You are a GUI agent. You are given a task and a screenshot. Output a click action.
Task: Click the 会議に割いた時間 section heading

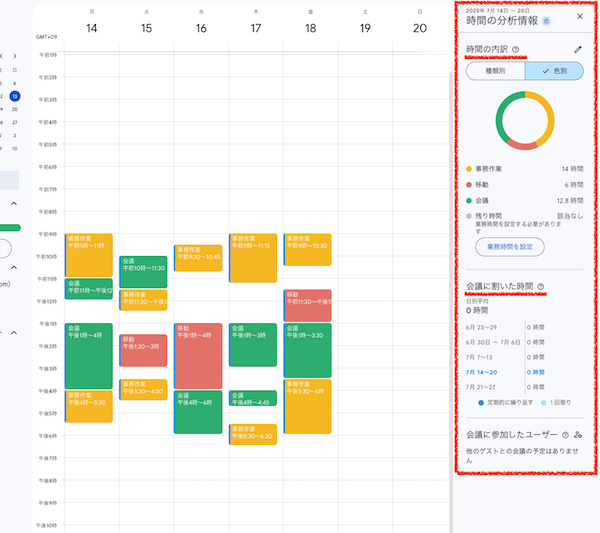coord(499,286)
